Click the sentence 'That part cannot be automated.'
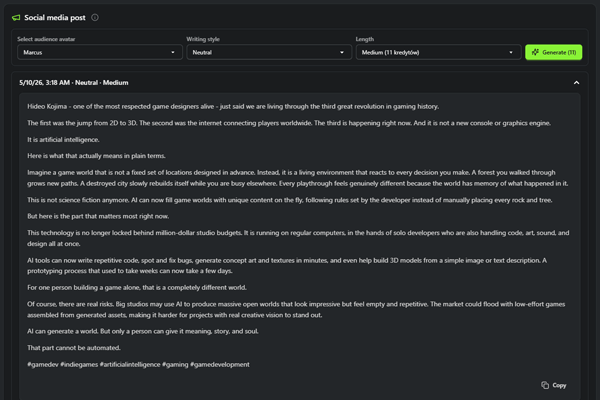600x400 pixels. coord(74,348)
